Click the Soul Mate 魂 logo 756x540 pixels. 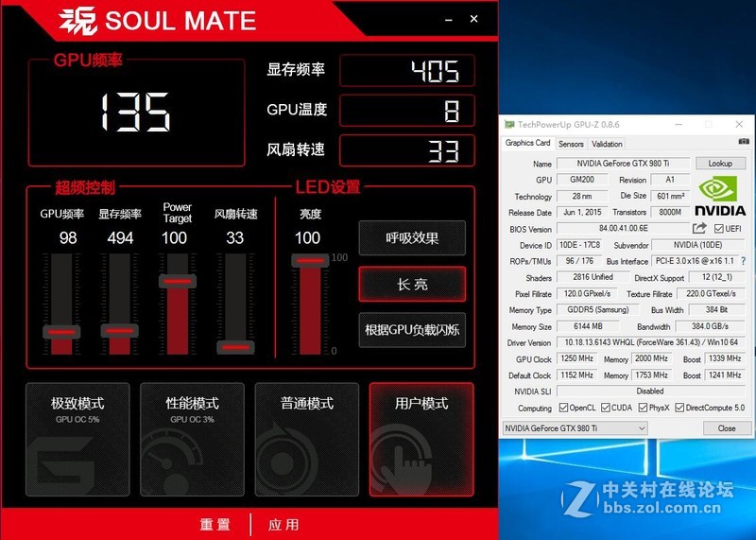click(x=77, y=21)
